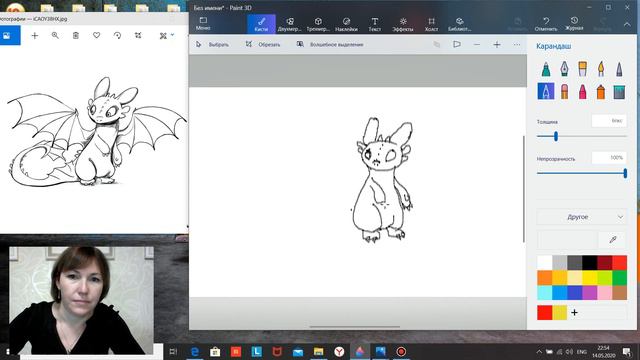Screen dimensions: 640x360
Task: Select the Oil brush tool
Action: (582, 69)
